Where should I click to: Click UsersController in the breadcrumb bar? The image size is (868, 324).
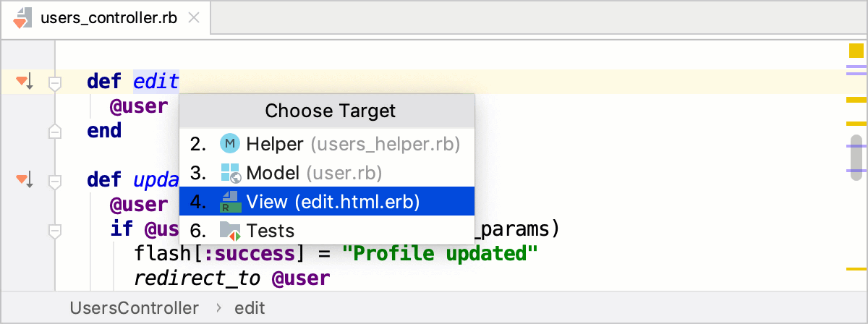point(134,308)
